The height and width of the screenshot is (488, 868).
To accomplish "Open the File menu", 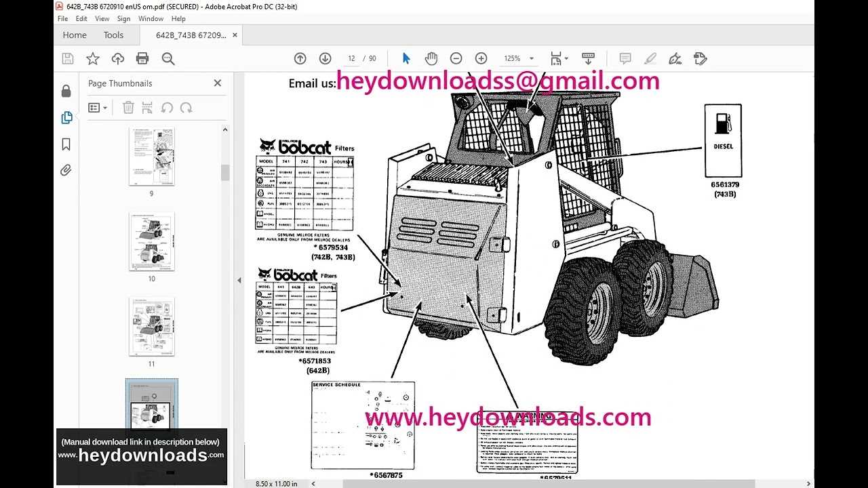I will click(x=62, y=19).
